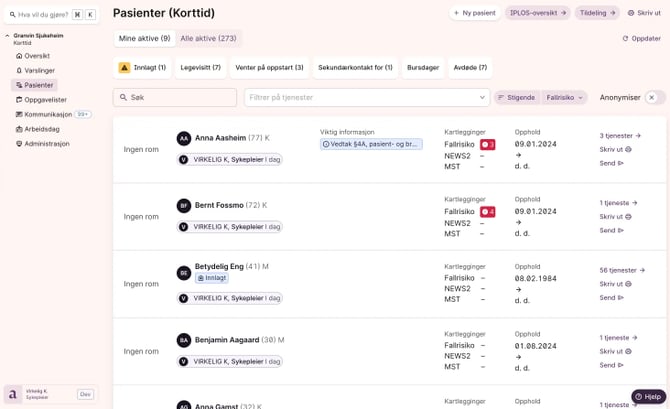
Task: Select the Legevisitt (7) filter tab
Action: (x=201, y=68)
